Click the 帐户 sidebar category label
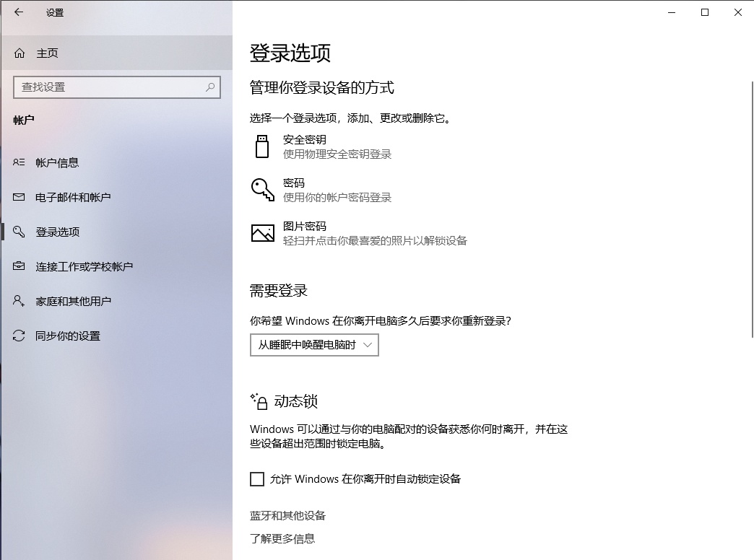The image size is (754, 560). pos(24,121)
